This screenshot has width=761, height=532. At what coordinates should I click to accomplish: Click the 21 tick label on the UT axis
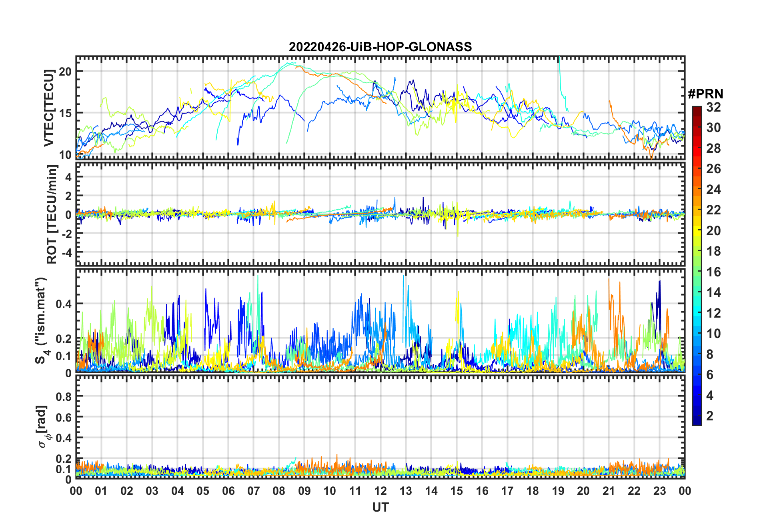coord(609,491)
